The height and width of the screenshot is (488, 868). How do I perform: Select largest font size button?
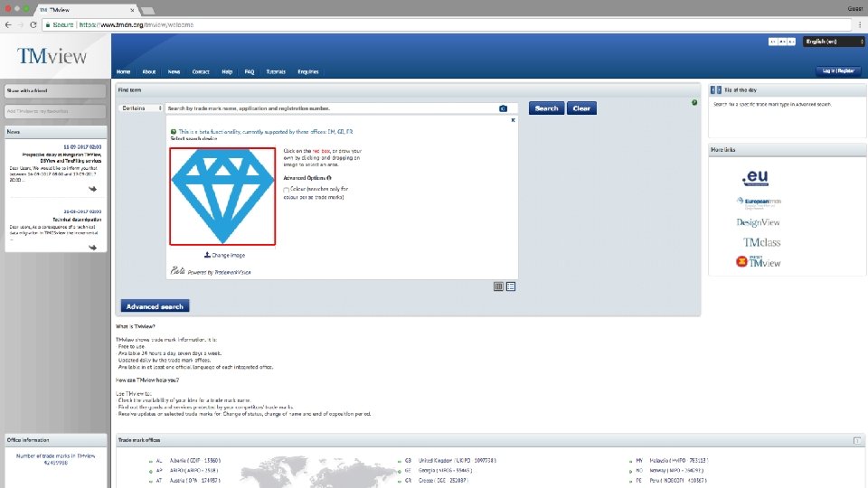(792, 42)
